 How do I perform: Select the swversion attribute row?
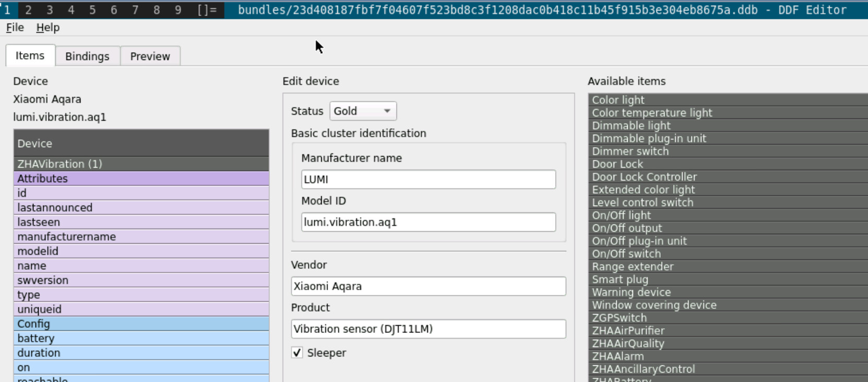[x=142, y=280]
